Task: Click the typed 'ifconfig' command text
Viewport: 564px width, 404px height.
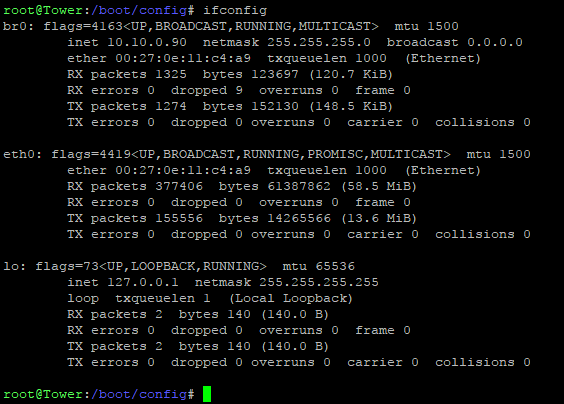Action: coord(235,10)
